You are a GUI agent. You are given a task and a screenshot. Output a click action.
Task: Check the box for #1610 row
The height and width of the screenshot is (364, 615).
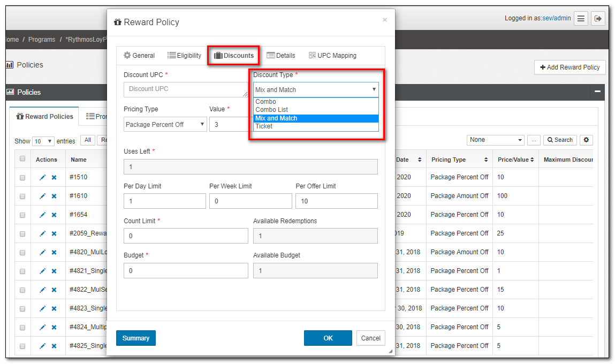click(22, 196)
